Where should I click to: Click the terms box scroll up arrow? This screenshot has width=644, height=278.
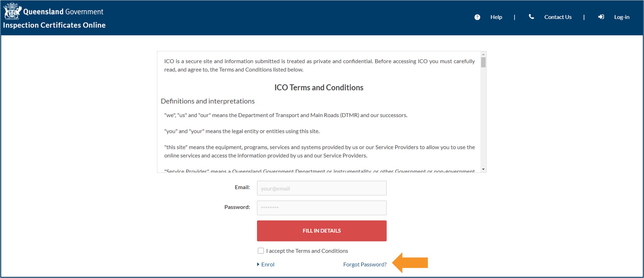click(x=483, y=55)
